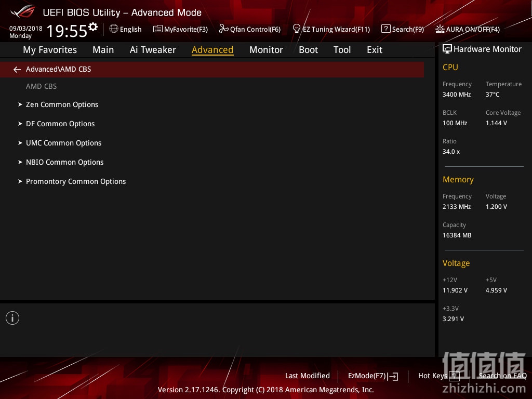Click the EZ Tuning Wizard bulb icon
Viewport: 532px width, 399px height.
tap(296, 29)
